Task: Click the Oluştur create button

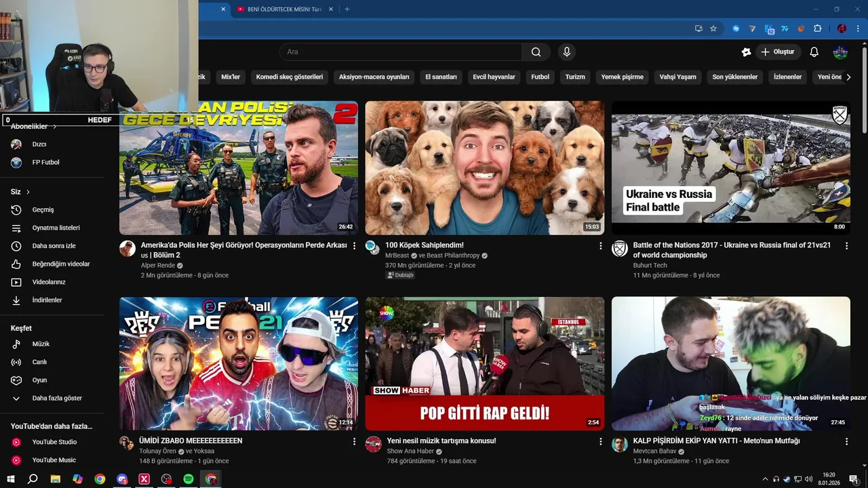Action: pyautogui.click(x=778, y=52)
